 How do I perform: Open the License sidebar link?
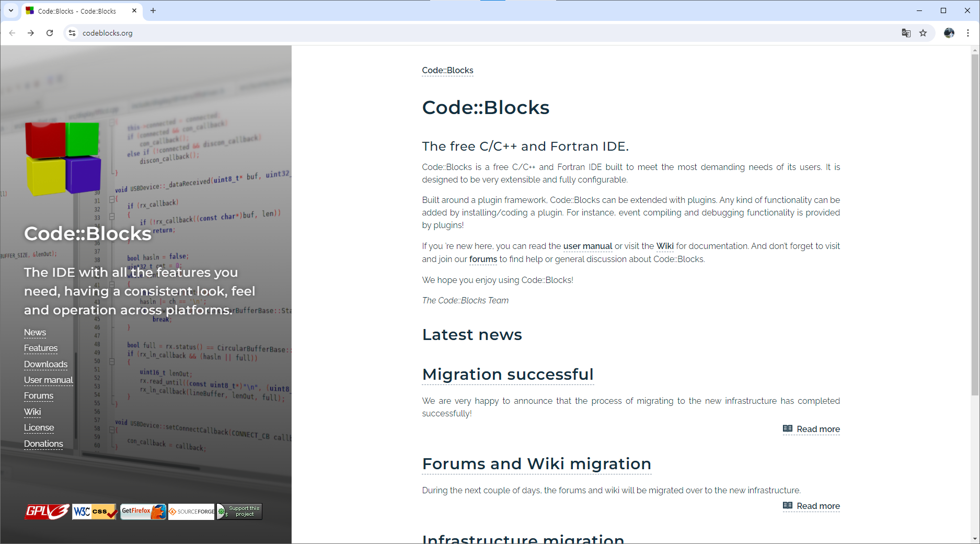[x=39, y=428]
